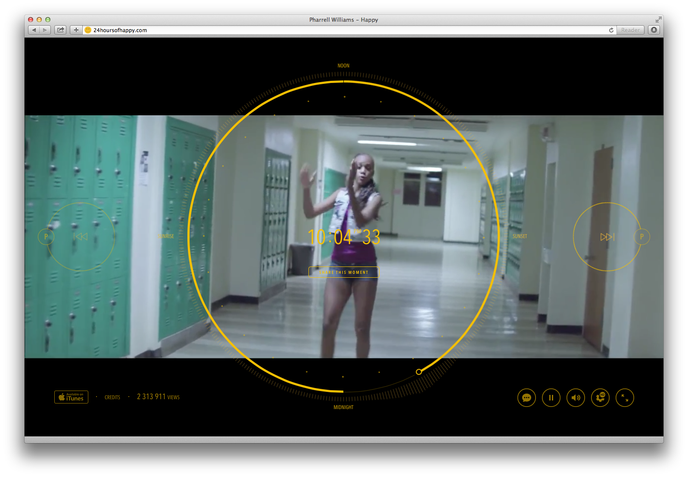Jump to Midnight on the clock dial

coord(343,407)
